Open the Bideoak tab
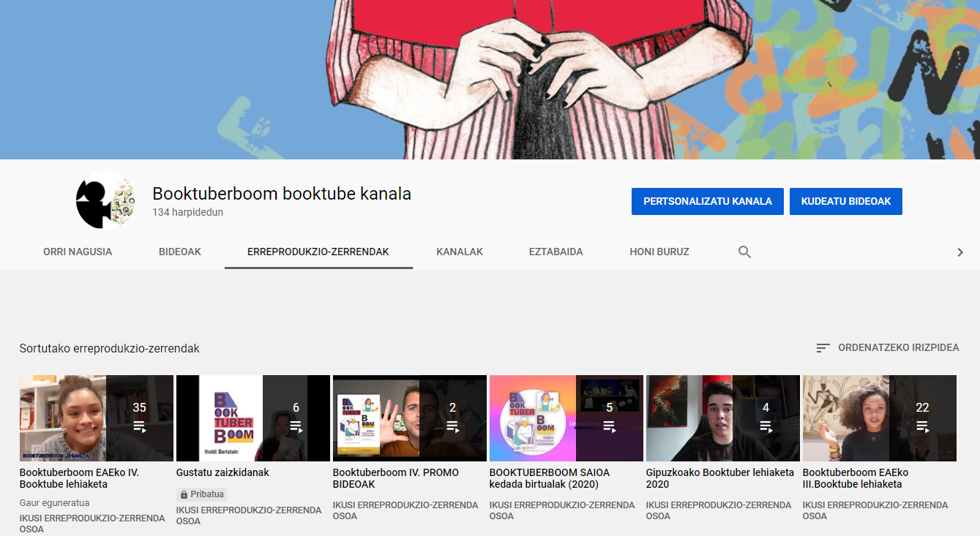Viewport: 980px width, 536px height. pyautogui.click(x=180, y=252)
